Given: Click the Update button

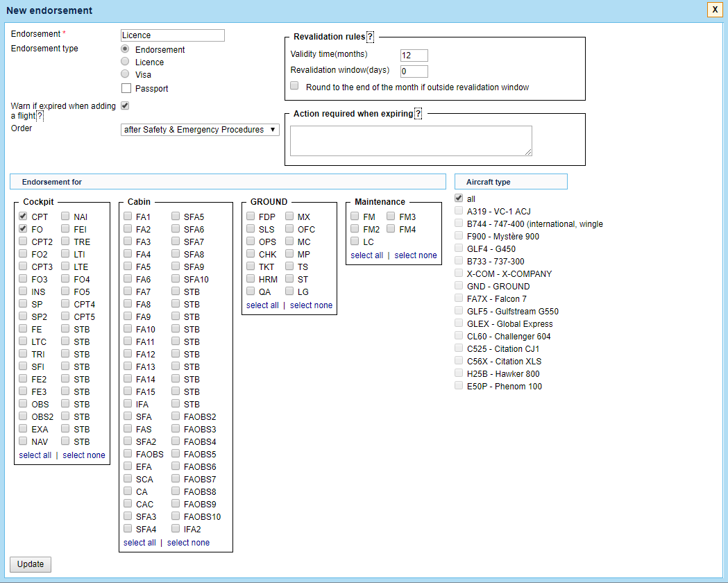Looking at the screenshot, I should [x=31, y=564].
